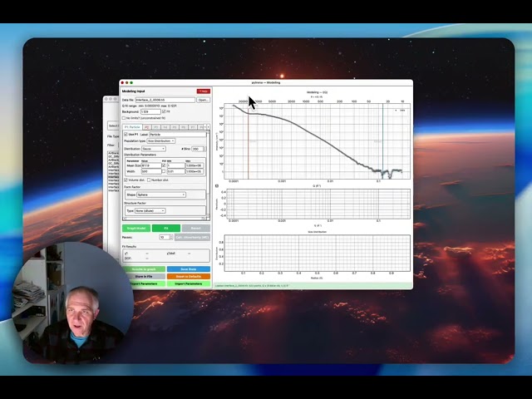This screenshot has height=399, width=532.
Task: Open the Population type dropdown
Action: click(x=160, y=140)
